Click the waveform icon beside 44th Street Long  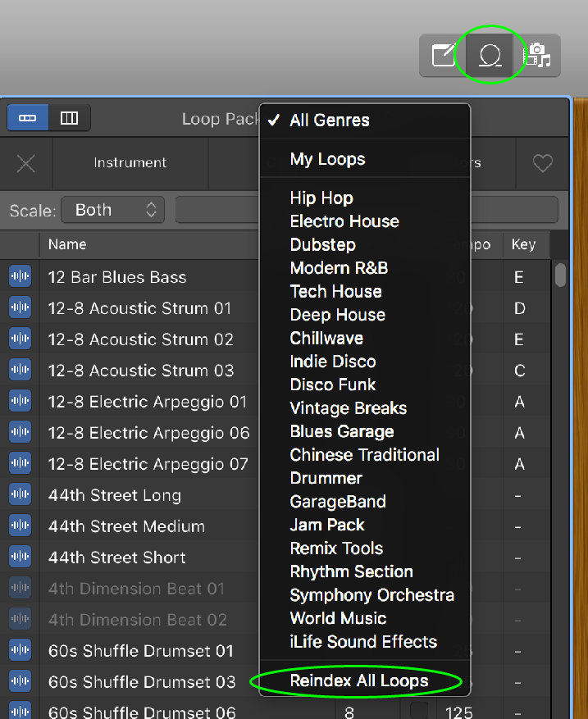pos(20,495)
